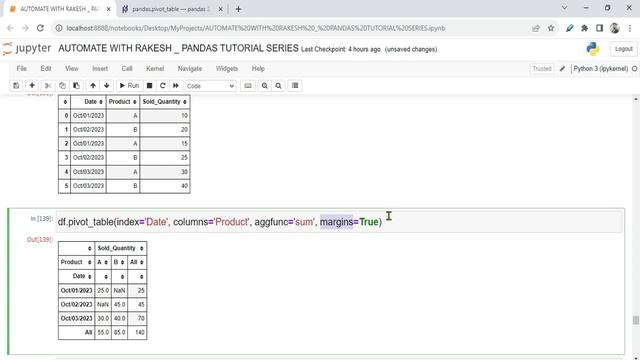Open the Kernel menu

point(155,69)
